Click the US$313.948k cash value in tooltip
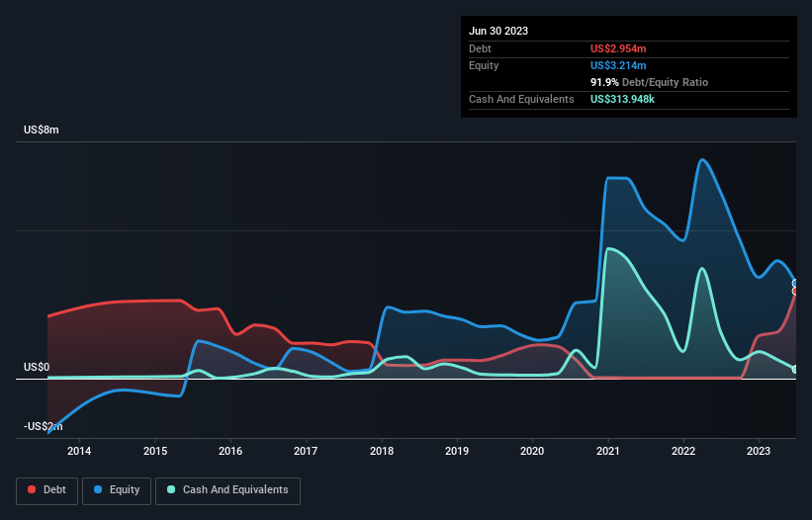Image resolution: width=812 pixels, height=520 pixels. [622, 99]
